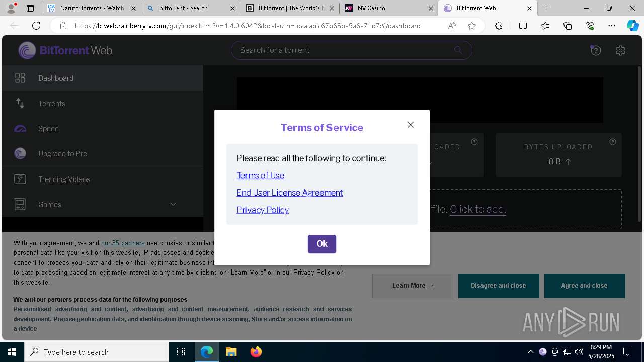Close the NV Casino tab
This screenshot has width=644, height=362.
(431, 8)
